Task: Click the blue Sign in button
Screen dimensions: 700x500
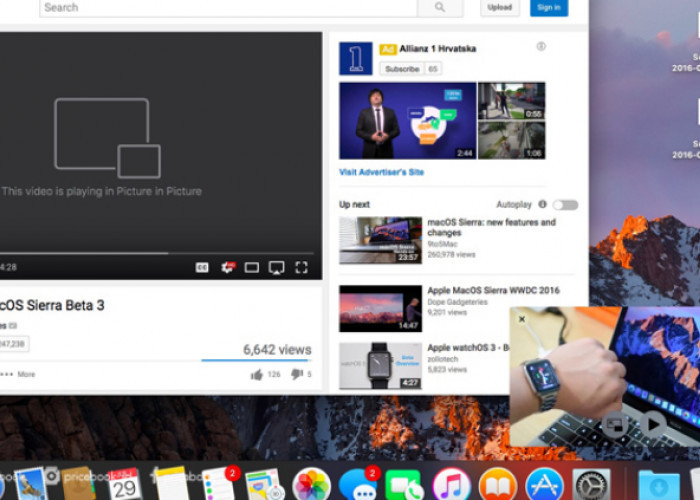Action: tap(549, 7)
